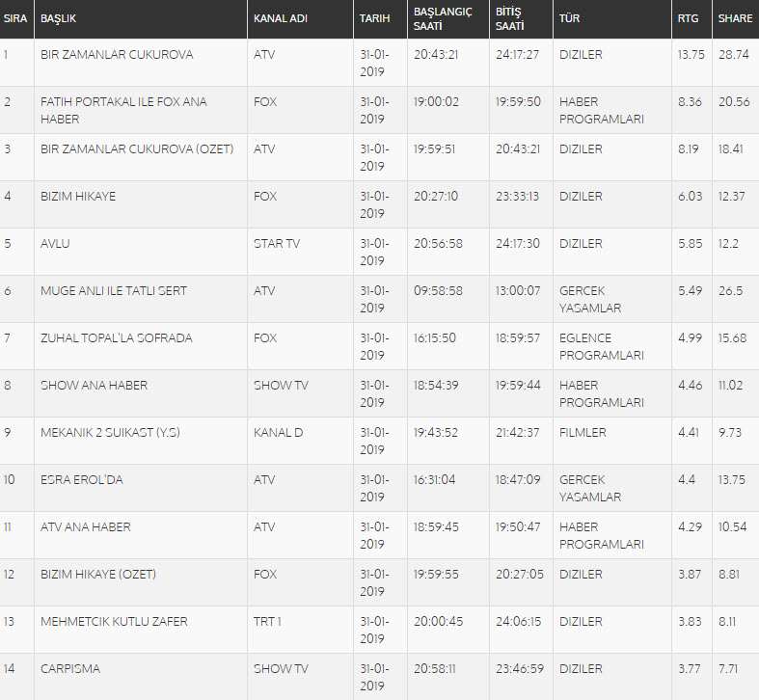Click the SIRA column header

click(x=15, y=18)
